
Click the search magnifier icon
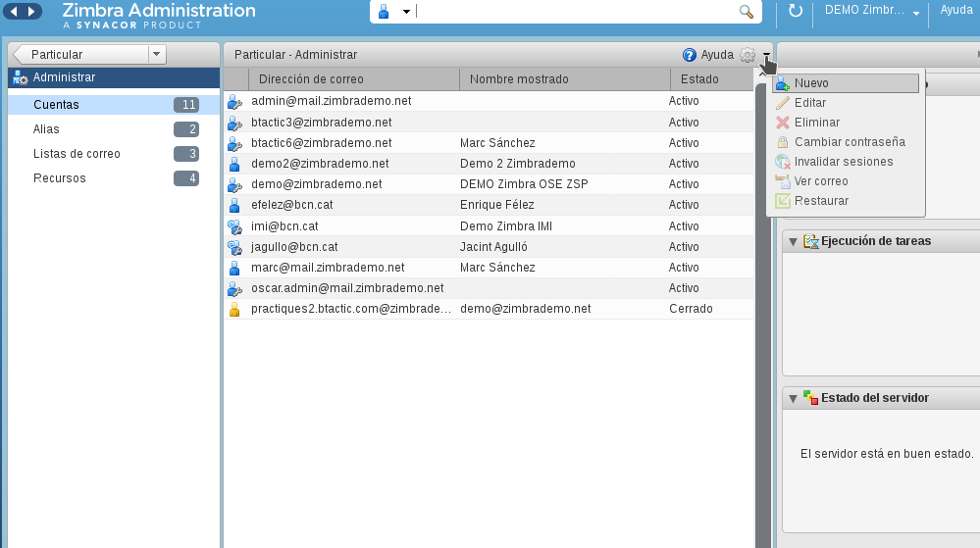(x=747, y=11)
